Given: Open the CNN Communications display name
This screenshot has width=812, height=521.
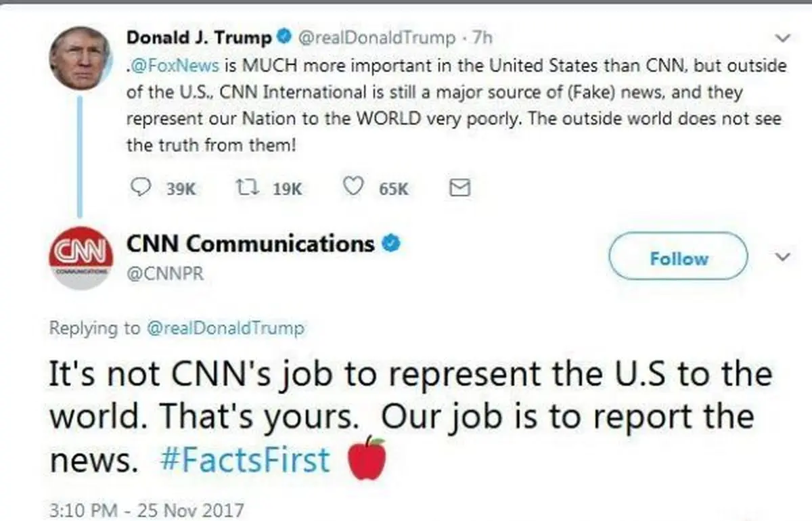Looking at the screenshot, I should [x=250, y=243].
